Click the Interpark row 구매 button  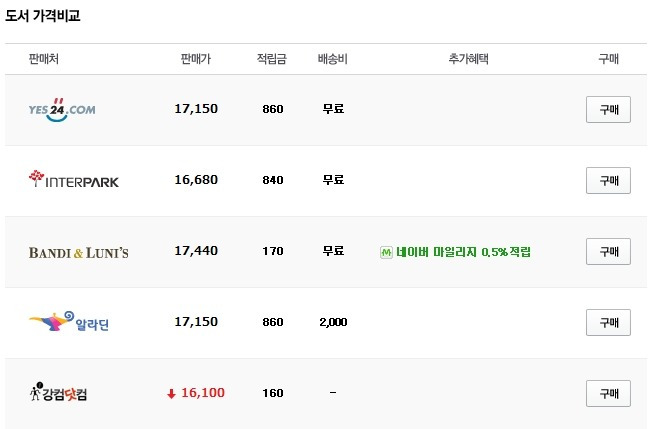608,180
